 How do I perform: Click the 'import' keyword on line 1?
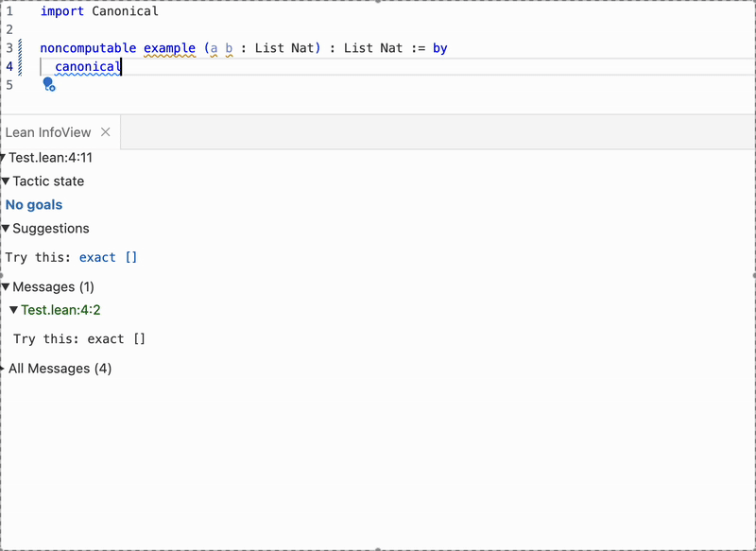pos(61,12)
